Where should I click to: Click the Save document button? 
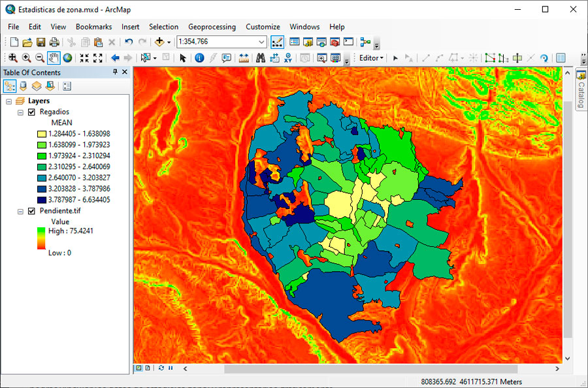(x=41, y=42)
